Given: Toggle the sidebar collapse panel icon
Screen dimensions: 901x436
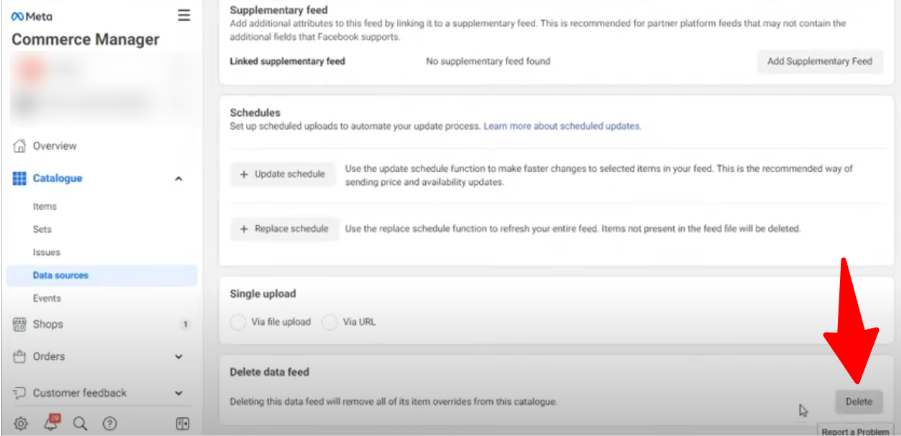Looking at the screenshot, I should tap(182, 423).
